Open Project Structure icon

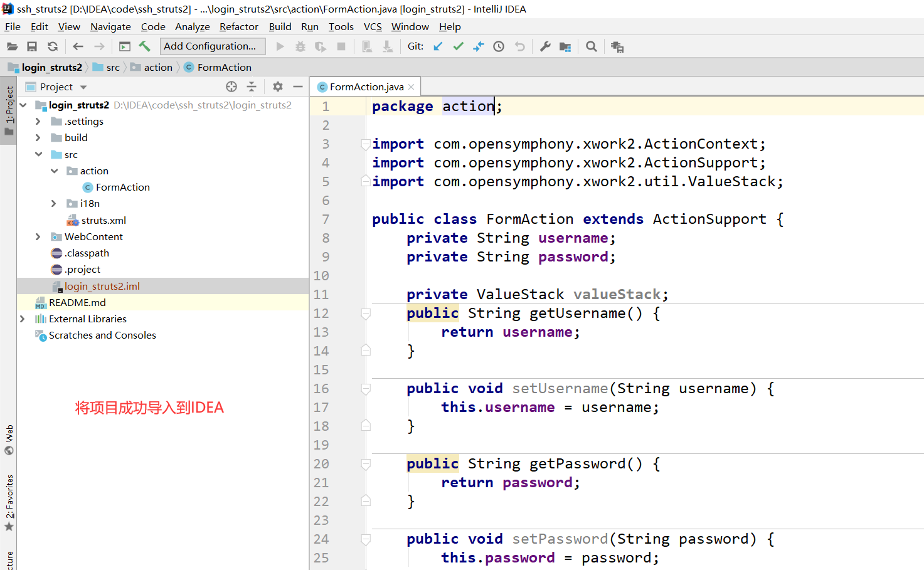(565, 46)
